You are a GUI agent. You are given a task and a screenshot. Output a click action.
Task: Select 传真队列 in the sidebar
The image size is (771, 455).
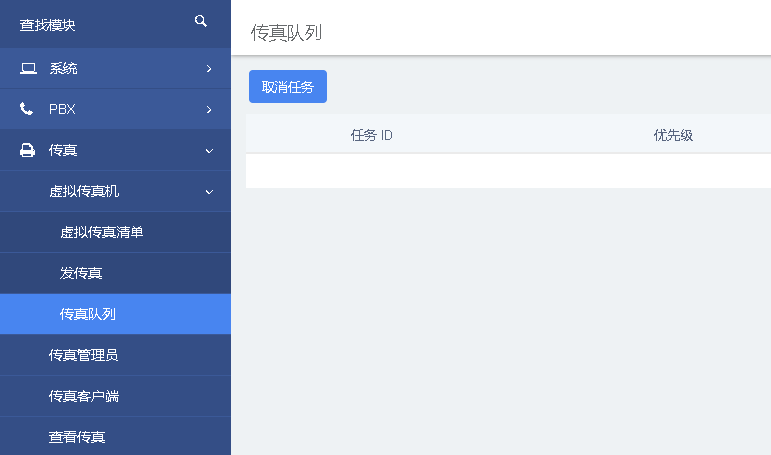pyautogui.click(x=115, y=314)
